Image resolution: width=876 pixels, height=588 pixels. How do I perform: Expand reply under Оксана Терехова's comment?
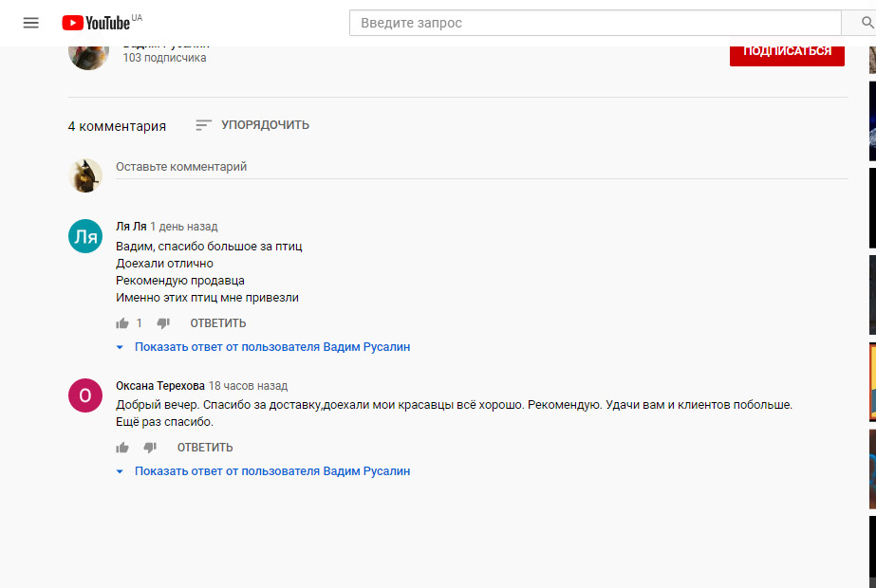271,471
